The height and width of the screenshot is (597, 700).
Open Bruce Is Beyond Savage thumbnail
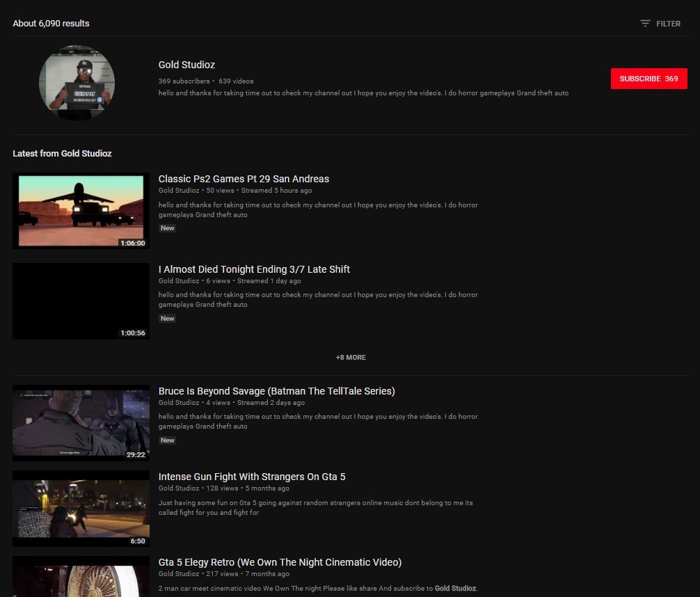point(81,423)
